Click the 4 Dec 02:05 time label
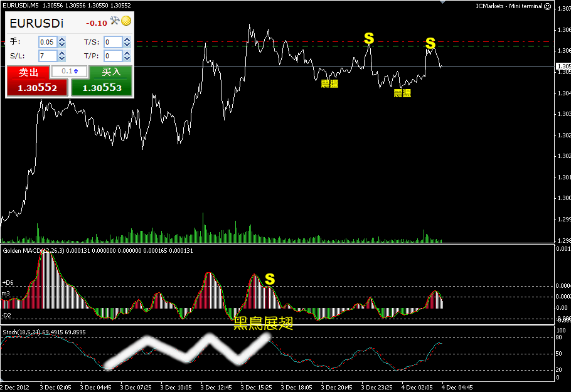Image resolution: width=571 pixels, height=392 pixels. 417,387
